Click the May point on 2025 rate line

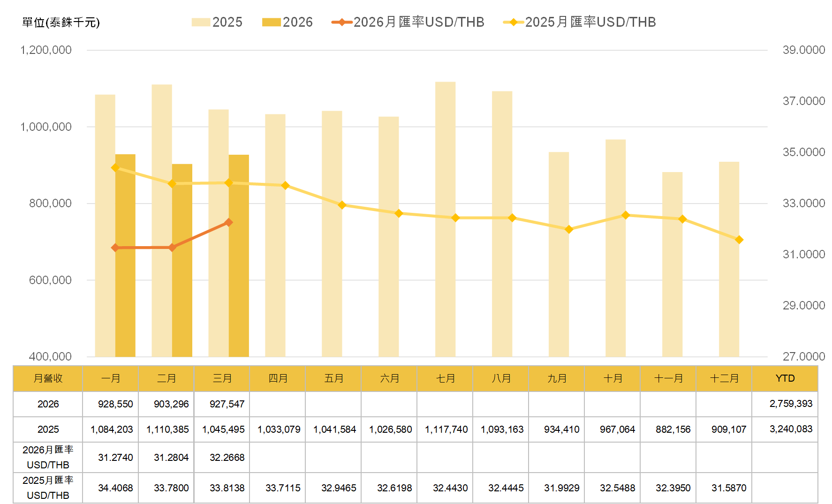tap(342, 205)
